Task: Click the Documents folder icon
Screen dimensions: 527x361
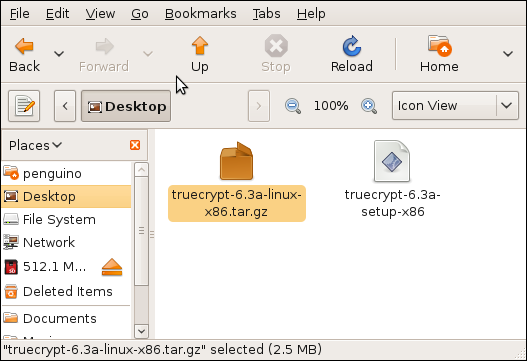Action: 11,318
